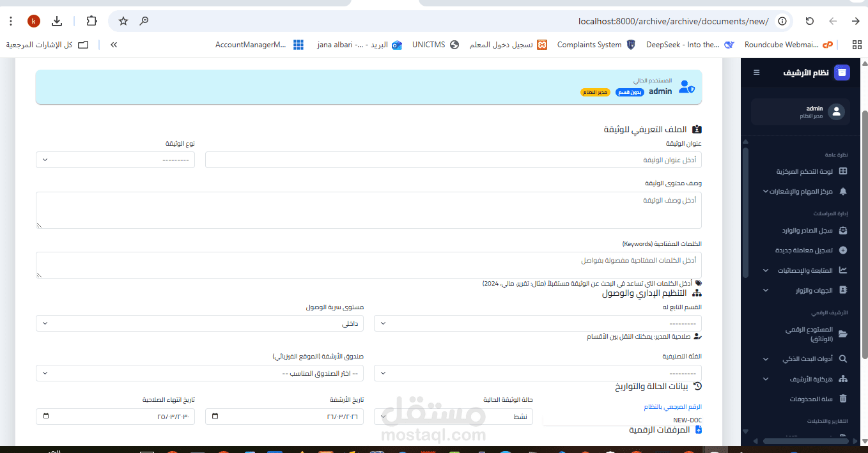Click the browser address bar URL
The image size is (868, 453).
click(673, 21)
